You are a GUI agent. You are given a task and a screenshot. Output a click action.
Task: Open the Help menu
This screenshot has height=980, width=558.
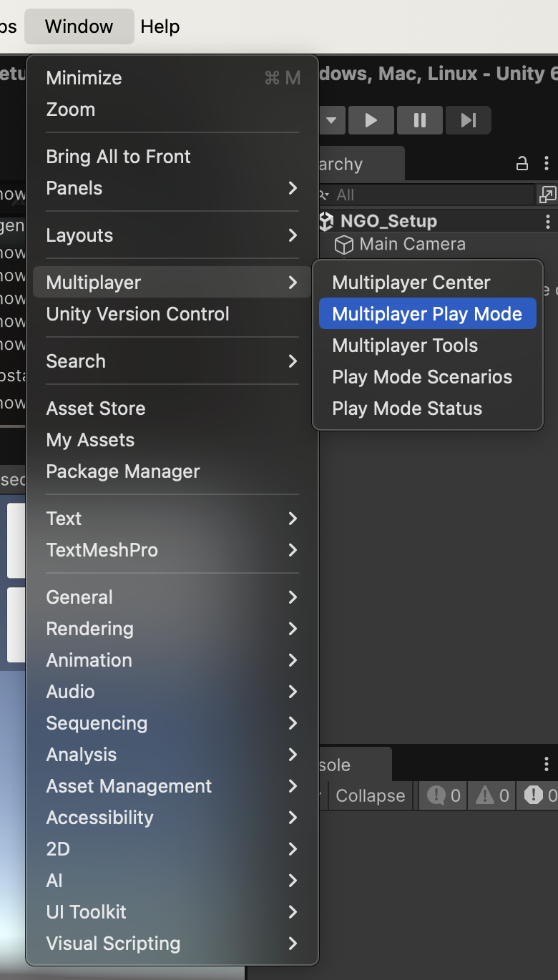[160, 26]
